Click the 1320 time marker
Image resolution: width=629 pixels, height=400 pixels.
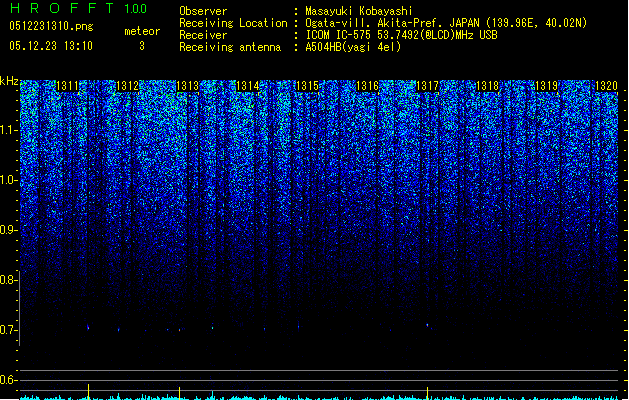607,86
